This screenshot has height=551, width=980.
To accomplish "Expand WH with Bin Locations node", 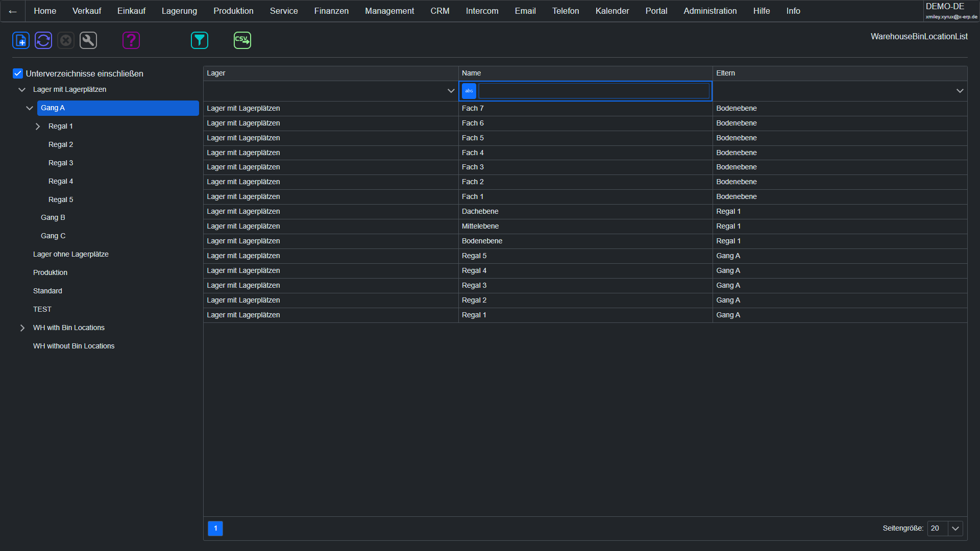I will tap(22, 328).
